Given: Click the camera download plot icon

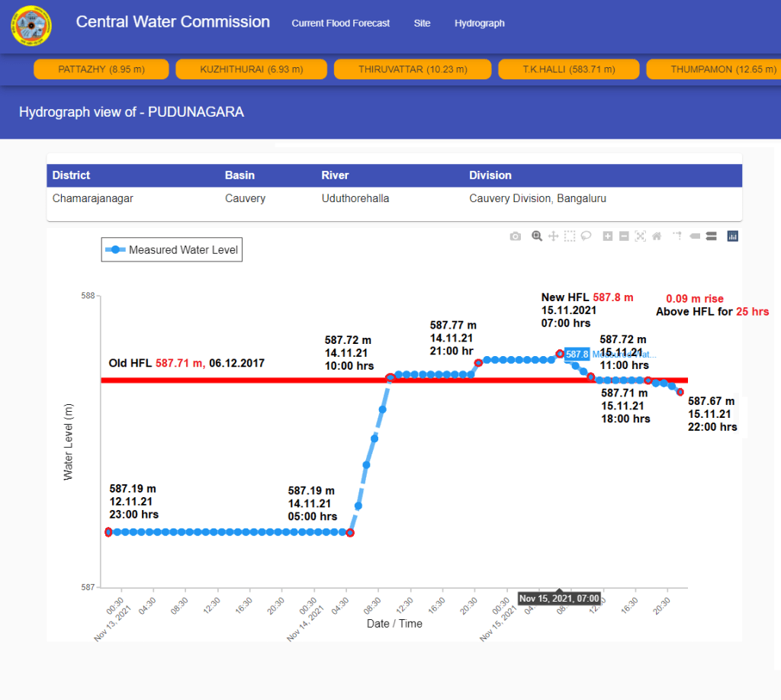Looking at the screenshot, I should (x=516, y=236).
